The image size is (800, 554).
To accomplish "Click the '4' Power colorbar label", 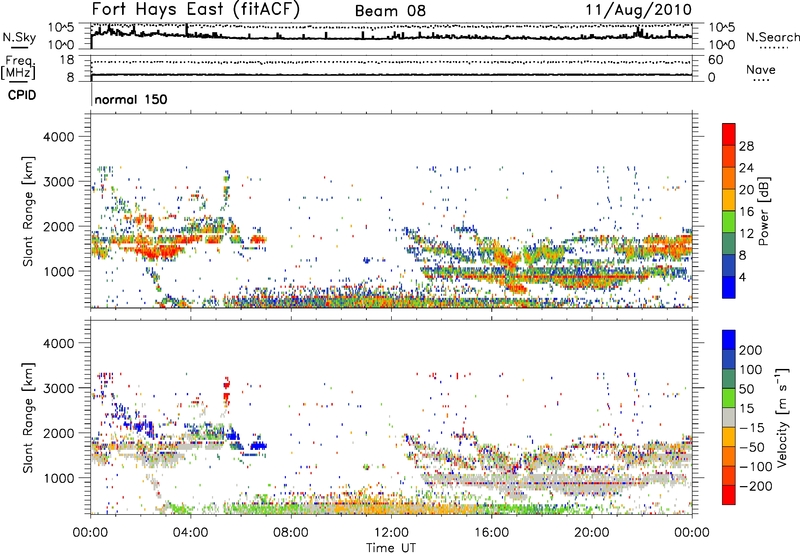I will [742, 277].
